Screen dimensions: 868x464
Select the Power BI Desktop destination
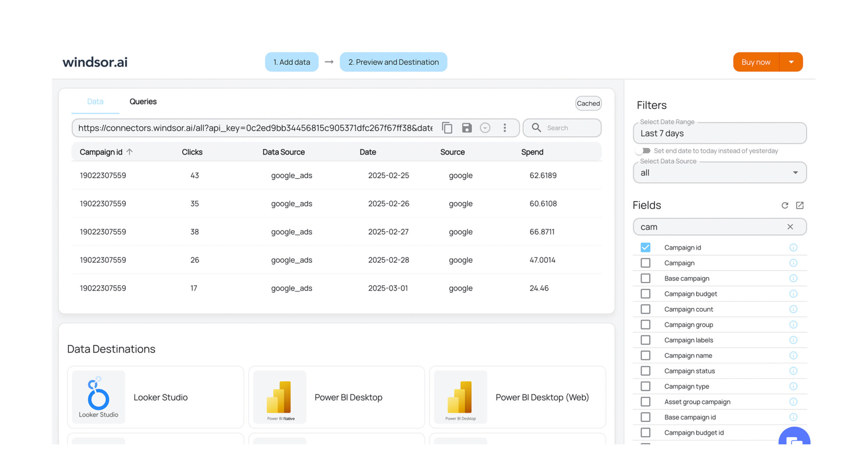(x=337, y=397)
